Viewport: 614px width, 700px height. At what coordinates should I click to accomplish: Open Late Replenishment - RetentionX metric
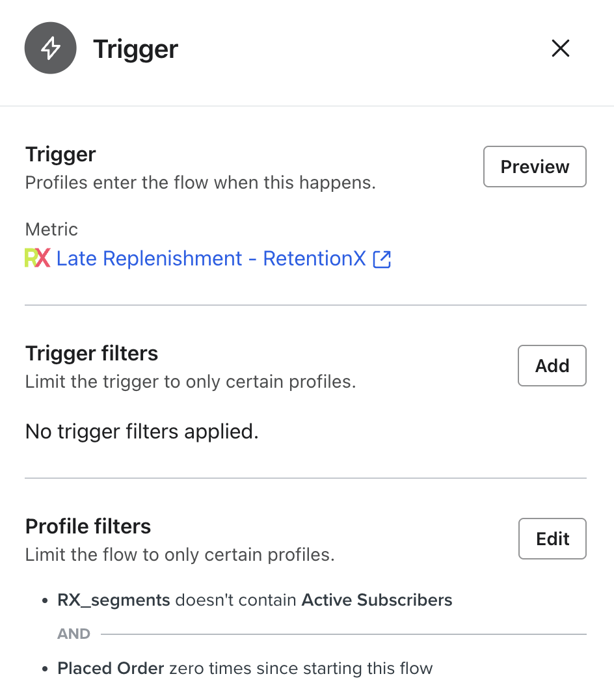click(x=208, y=258)
